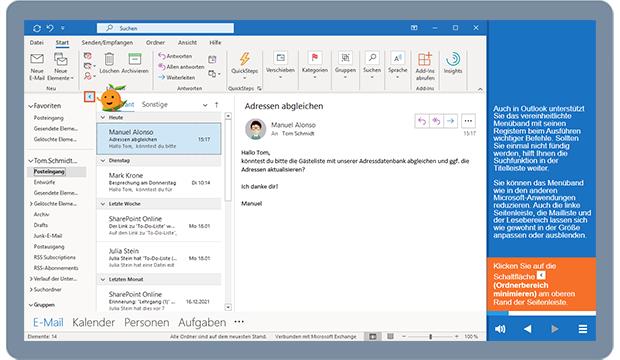Open the tutorial hamburger menu

pos(582,329)
